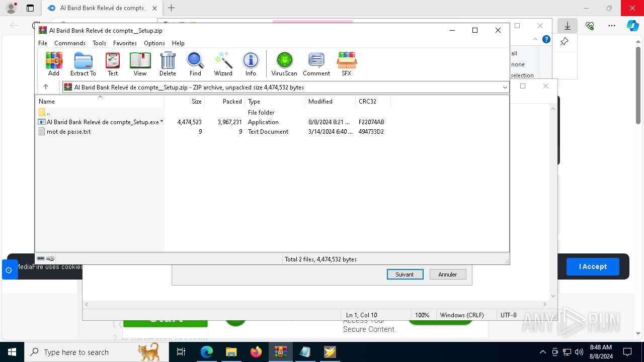Click the Annuler button
The height and width of the screenshot is (362, 644).
click(448, 275)
